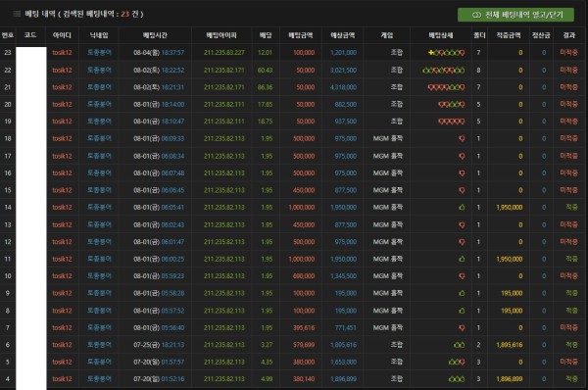Open user ID tosik12 in row 23
This screenshot has height=390, width=588.
pos(62,53)
